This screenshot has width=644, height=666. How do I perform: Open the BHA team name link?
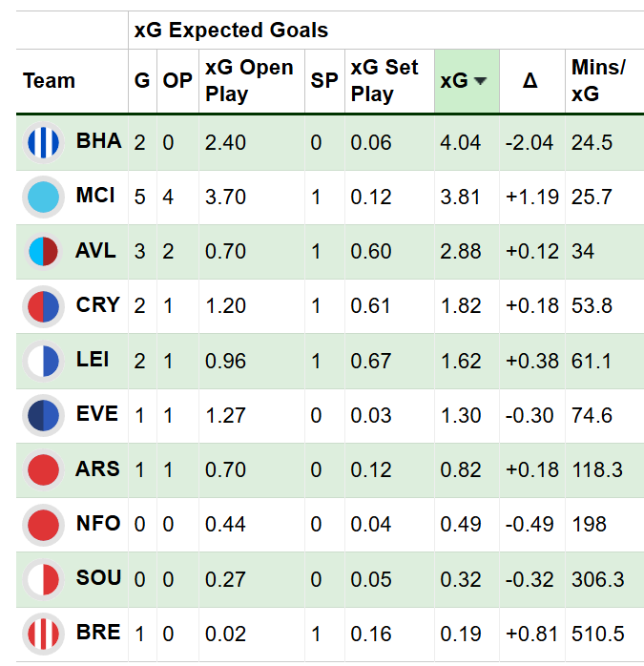(98, 142)
